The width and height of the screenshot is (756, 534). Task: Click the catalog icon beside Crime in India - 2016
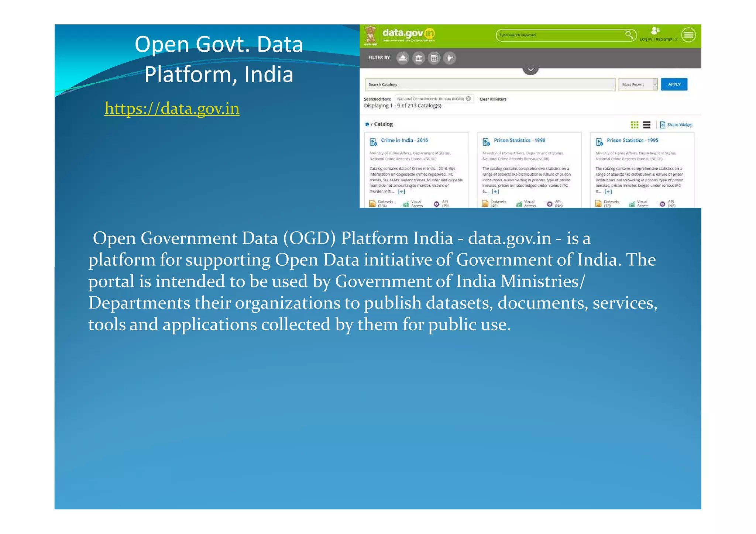tap(373, 142)
